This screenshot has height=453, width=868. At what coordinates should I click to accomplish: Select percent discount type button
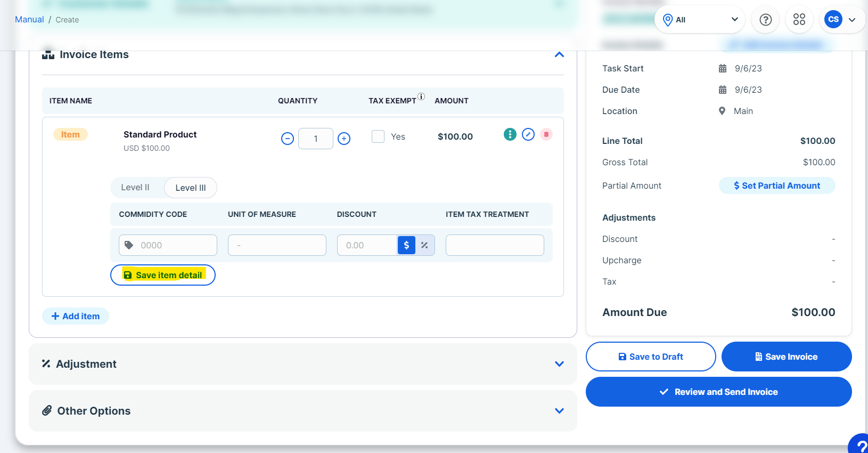point(425,245)
